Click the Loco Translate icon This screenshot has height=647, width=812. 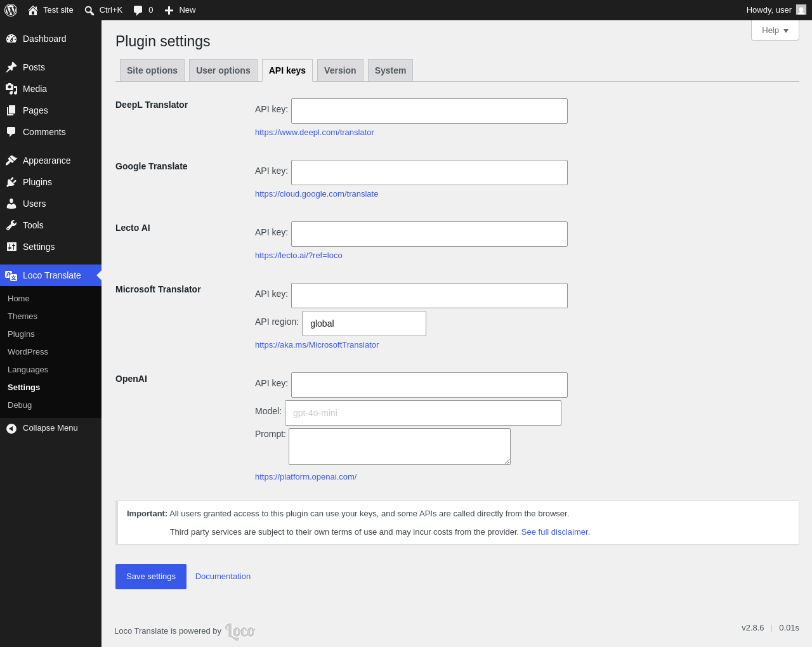pos(11,275)
